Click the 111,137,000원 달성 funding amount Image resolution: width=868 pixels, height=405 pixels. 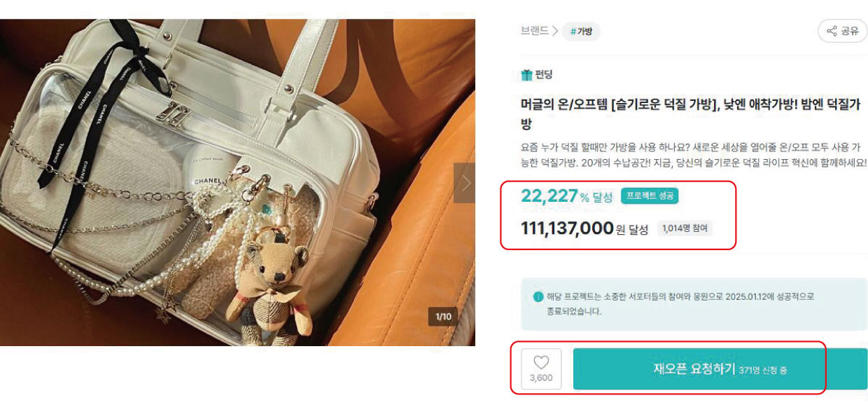click(x=584, y=229)
